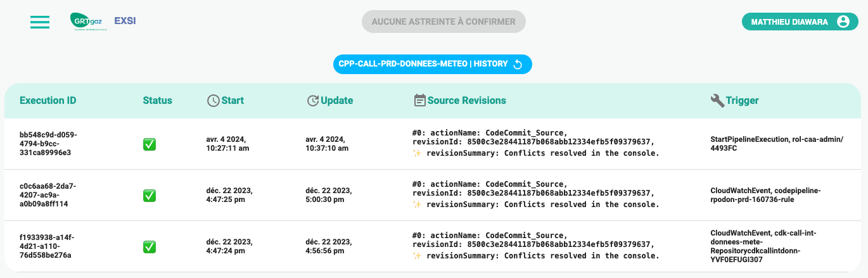This screenshot has height=278, width=868.
Task: Select execution ID bb548c9d-d059 row
Action: [48, 144]
